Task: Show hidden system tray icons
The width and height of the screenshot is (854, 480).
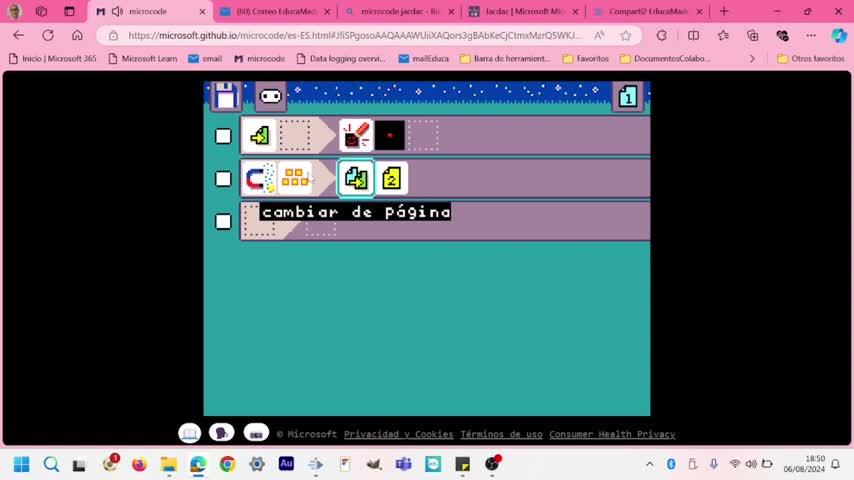Action: (x=649, y=464)
